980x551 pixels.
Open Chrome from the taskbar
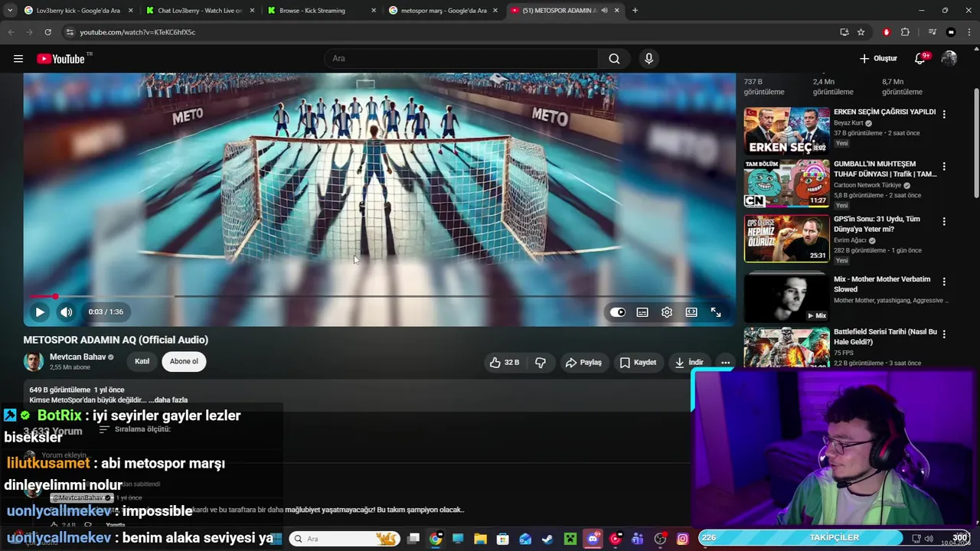click(x=436, y=539)
